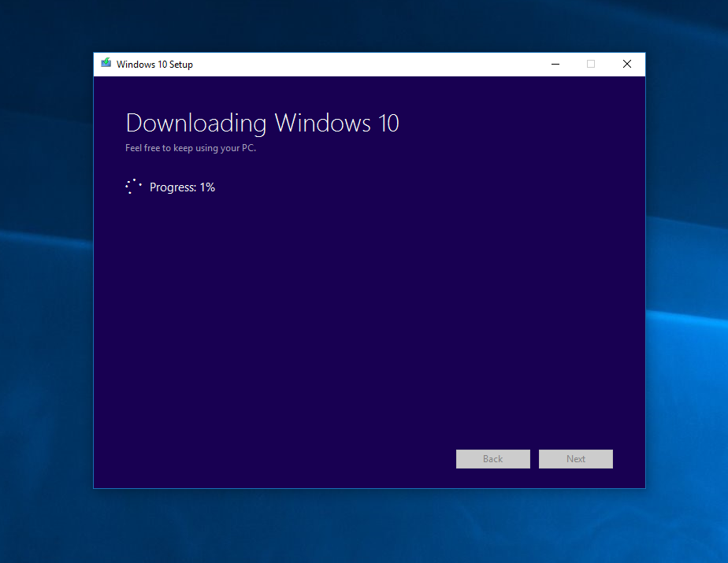Click the empty purple area of the setup dialog
The image size is (728, 563).
click(x=369, y=316)
